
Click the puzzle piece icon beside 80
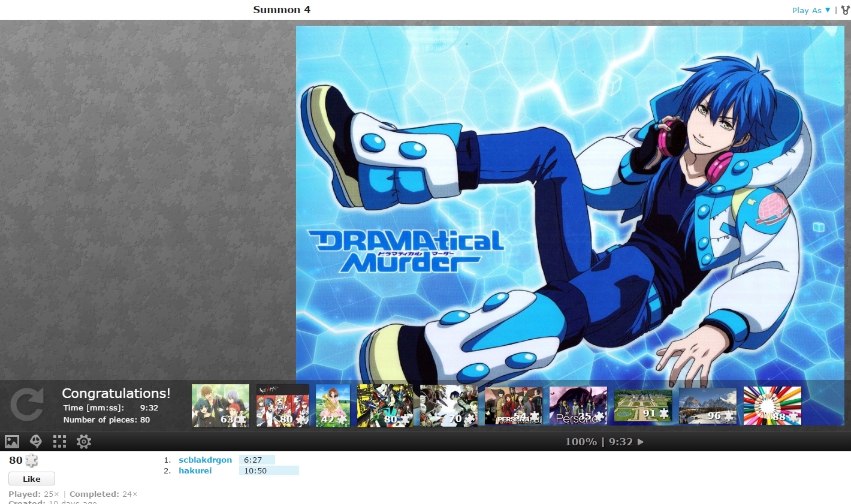(32, 461)
